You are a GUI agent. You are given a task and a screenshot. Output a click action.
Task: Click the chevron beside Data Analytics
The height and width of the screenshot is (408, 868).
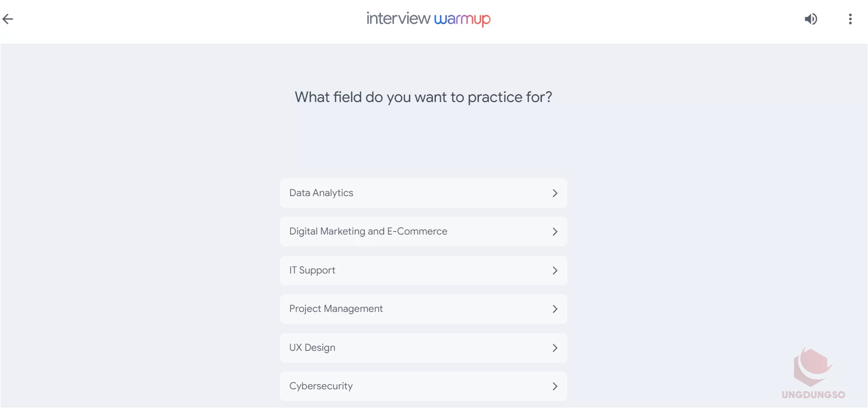click(555, 193)
